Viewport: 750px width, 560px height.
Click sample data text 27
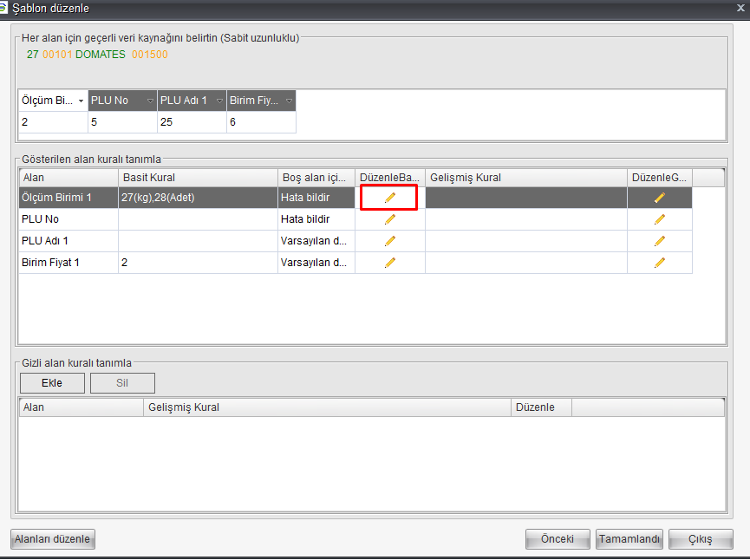[x=33, y=55]
